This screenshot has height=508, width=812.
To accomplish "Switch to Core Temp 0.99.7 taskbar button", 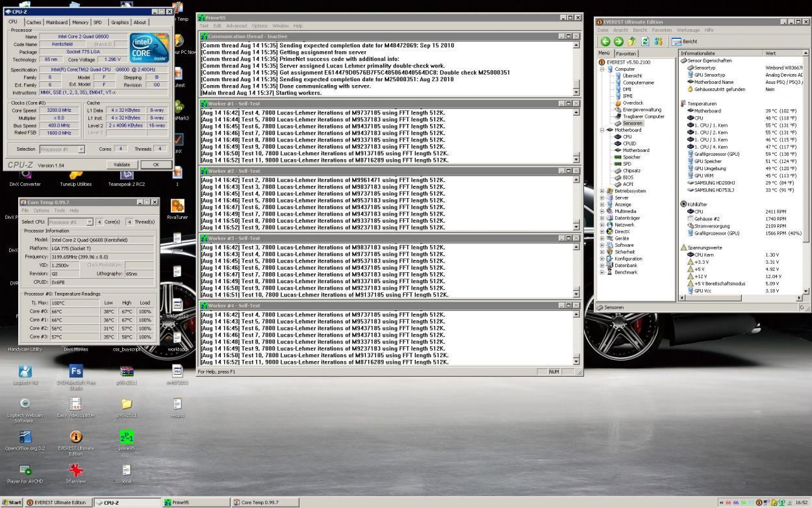I will click(266, 502).
